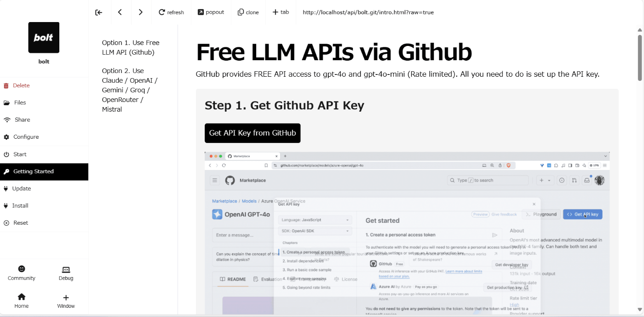Screen dimensions: 644x317
Task: Open Option 1 Use Free LLM API link
Action: 131,48
